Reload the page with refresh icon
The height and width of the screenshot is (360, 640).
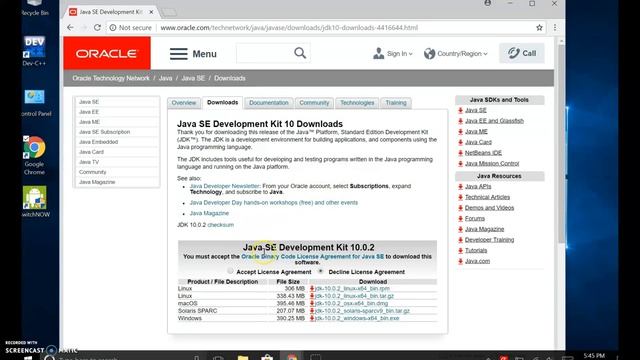click(x=97, y=27)
